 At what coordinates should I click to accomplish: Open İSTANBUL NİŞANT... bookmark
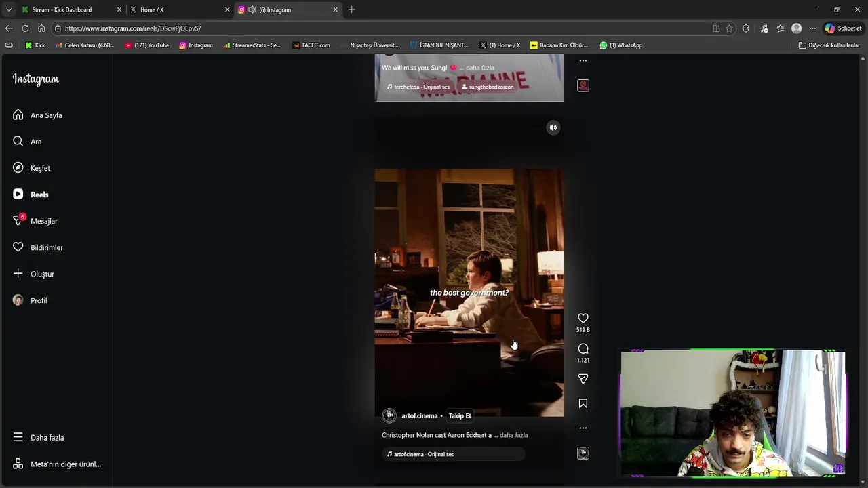click(x=439, y=45)
